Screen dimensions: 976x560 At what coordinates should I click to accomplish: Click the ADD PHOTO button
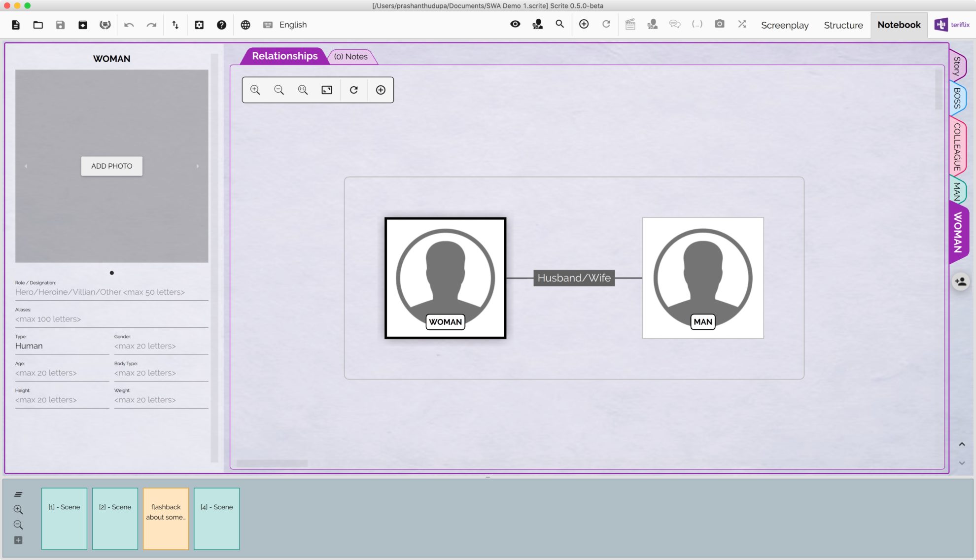[x=112, y=166]
